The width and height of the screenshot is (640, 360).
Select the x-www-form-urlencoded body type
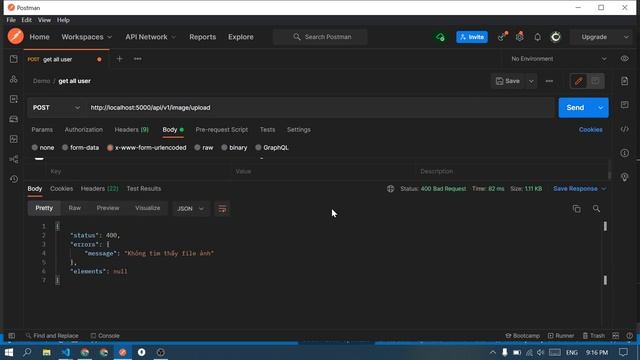tap(147, 148)
